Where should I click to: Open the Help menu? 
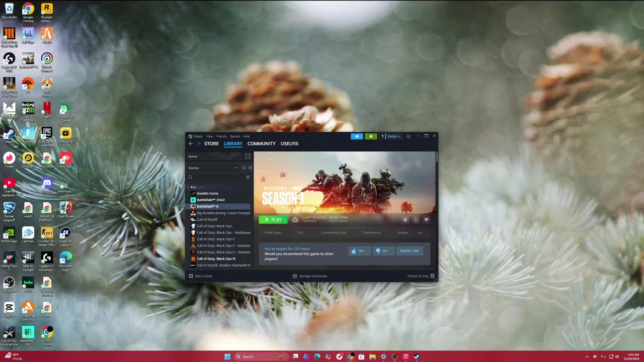coord(247,136)
